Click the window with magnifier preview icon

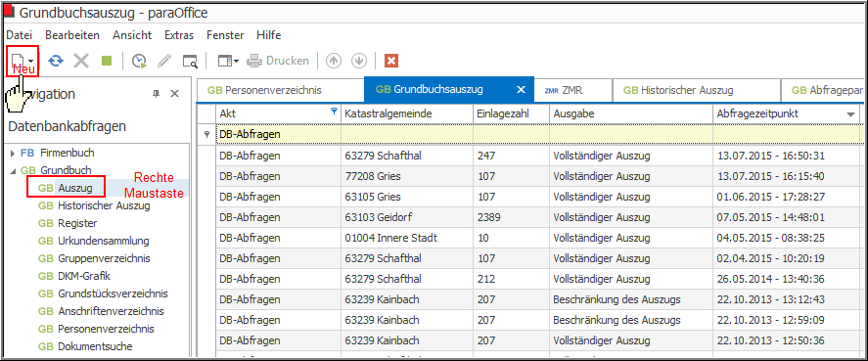191,61
